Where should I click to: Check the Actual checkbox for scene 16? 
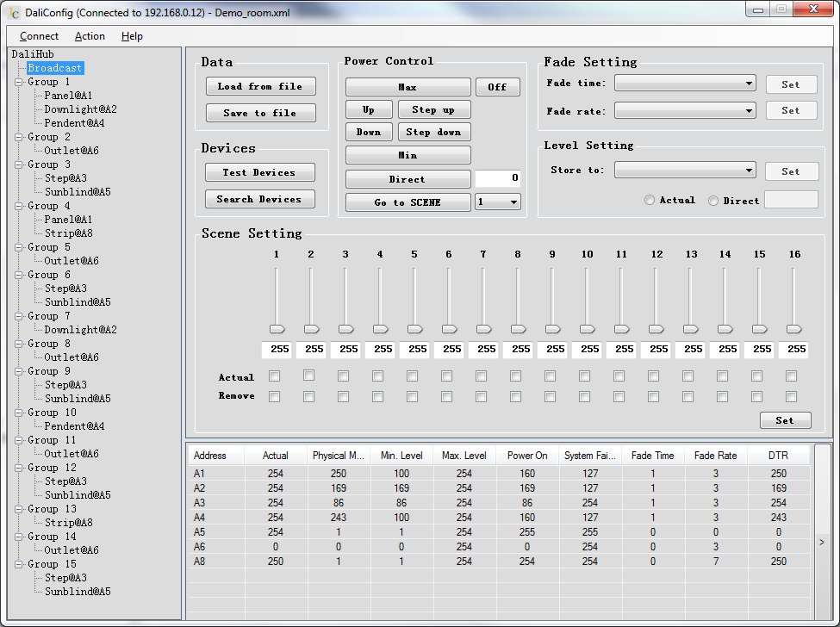click(x=791, y=376)
